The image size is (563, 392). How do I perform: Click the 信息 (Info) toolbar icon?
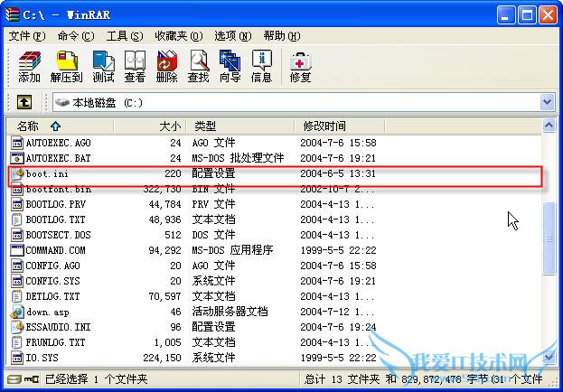(x=261, y=67)
